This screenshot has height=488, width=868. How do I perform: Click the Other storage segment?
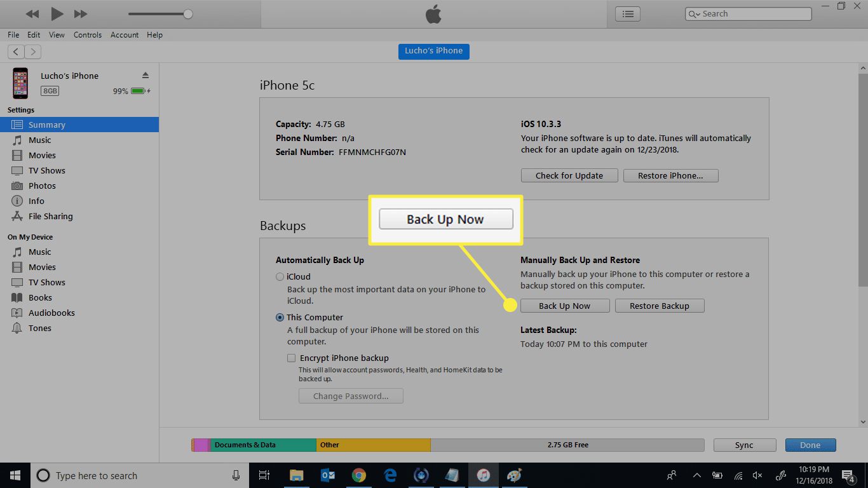pos(374,445)
